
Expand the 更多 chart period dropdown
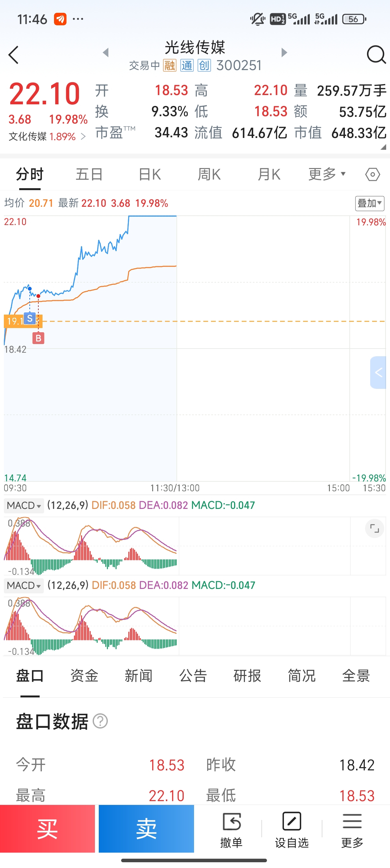point(327,174)
